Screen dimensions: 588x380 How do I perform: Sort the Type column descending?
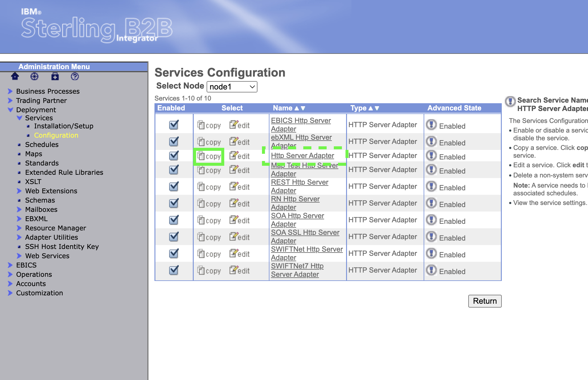tap(377, 108)
